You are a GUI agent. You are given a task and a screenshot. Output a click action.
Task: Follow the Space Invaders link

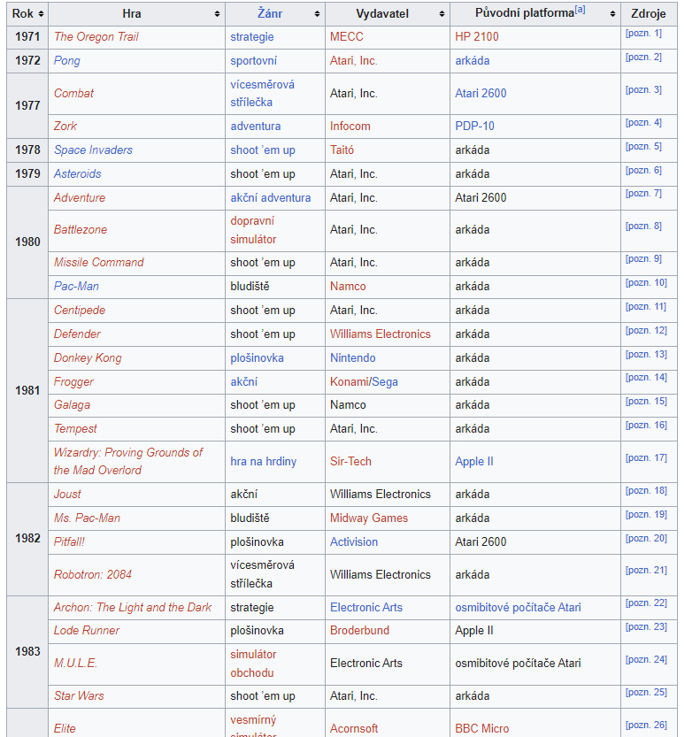[93, 150]
